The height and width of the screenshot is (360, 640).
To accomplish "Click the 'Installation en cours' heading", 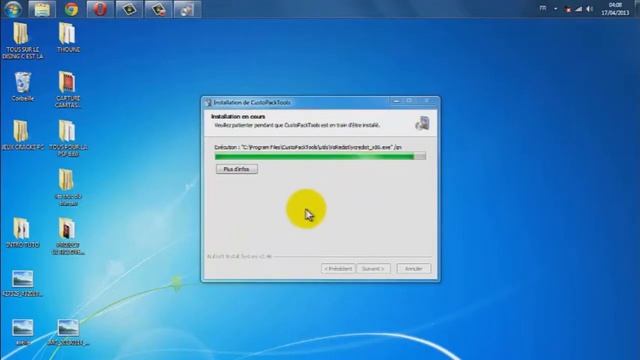I will pyautogui.click(x=238, y=116).
